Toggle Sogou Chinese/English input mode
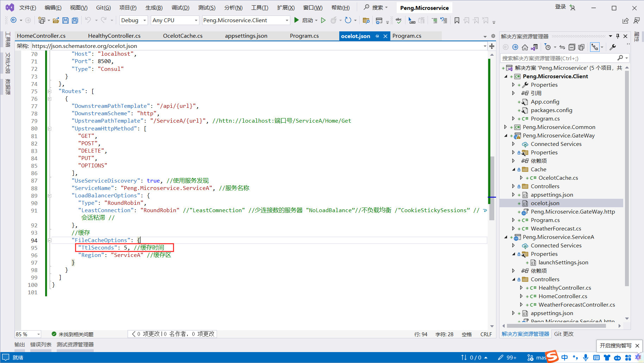 (x=565, y=357)
